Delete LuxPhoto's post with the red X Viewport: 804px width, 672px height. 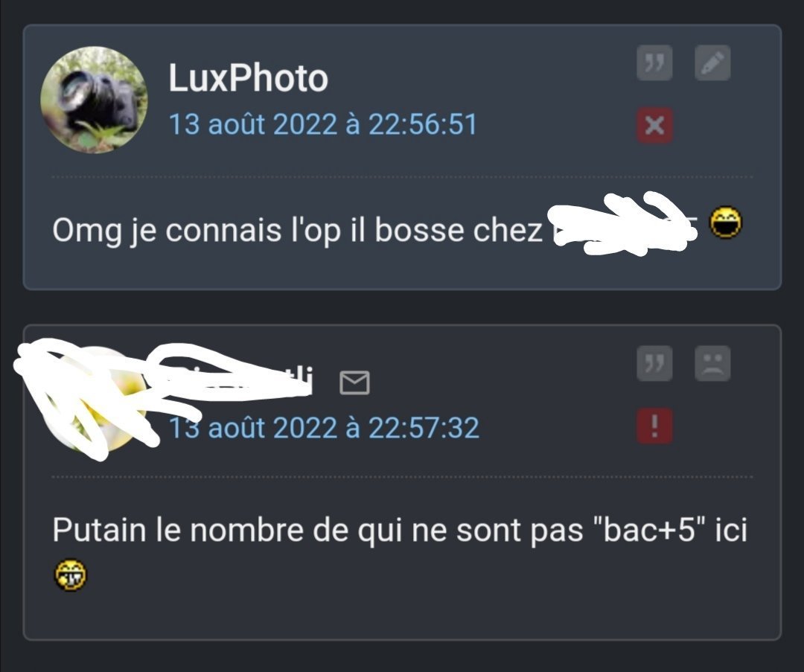(654, 125)
